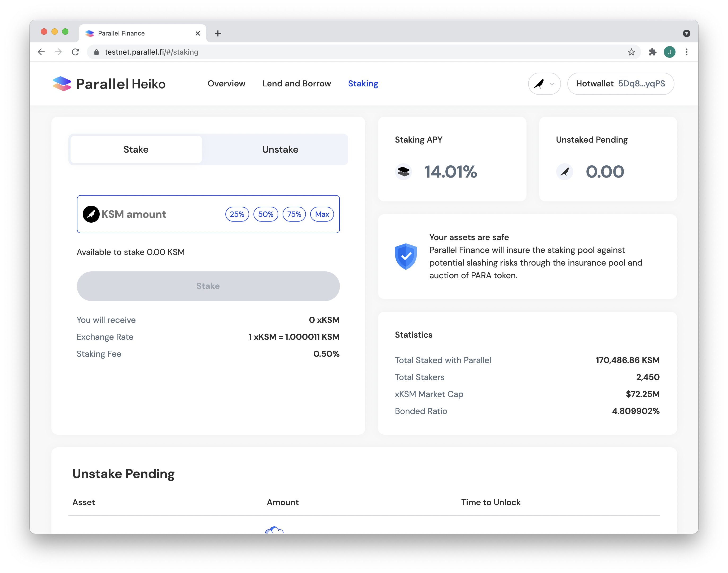This screenshot has height=573, width=728.
Task: Open a new browser tab
Action: pyautogui.click(x=218, y=34)
